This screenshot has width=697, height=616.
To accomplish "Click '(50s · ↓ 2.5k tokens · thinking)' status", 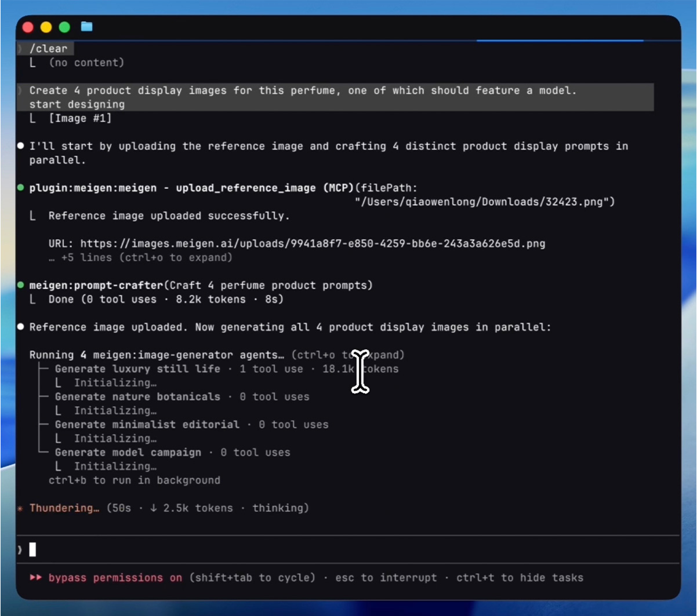I will pyautogui.click(x=208, y=508).
